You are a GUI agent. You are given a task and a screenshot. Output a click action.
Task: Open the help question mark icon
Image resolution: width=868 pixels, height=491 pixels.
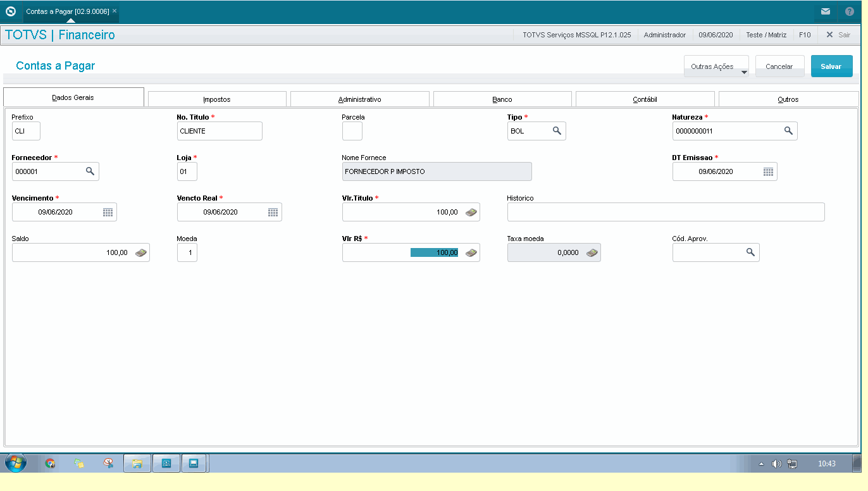coord(849,11)
